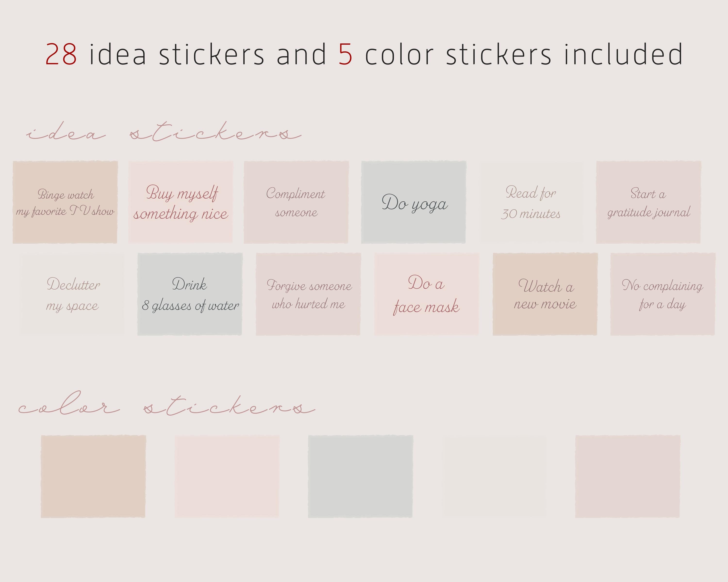Select the 'No complaining for a day' sticker
The image size is (728, 582).
663,294
